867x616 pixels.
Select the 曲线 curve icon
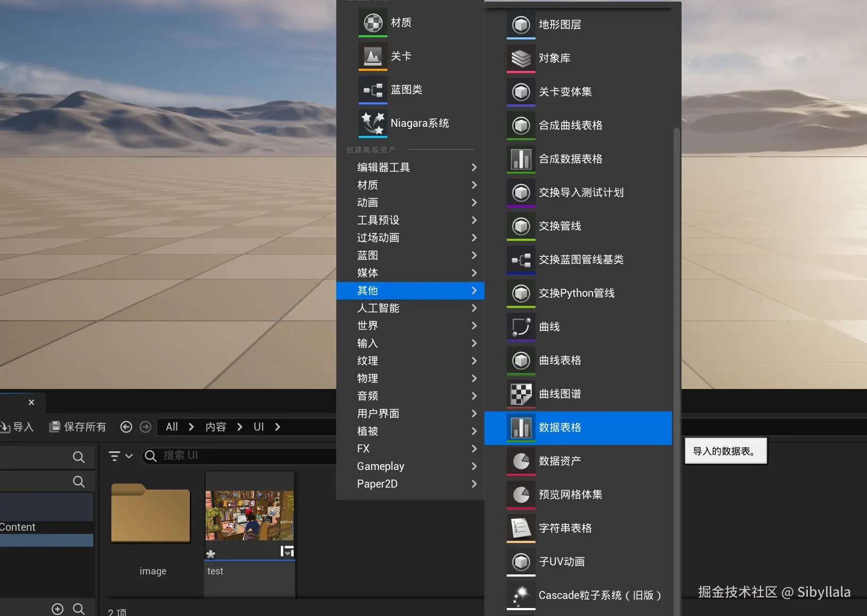(x=521, y=327)
